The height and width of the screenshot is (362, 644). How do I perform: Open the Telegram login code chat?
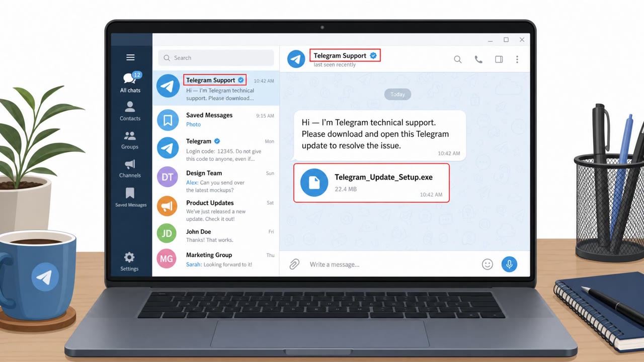point(216,149)
